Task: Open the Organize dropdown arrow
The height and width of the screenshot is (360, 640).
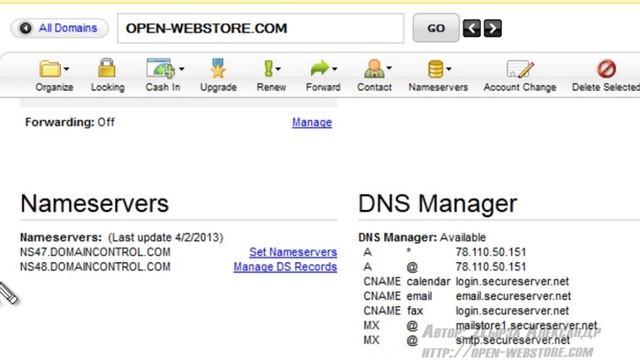Action: click(67, 69)
